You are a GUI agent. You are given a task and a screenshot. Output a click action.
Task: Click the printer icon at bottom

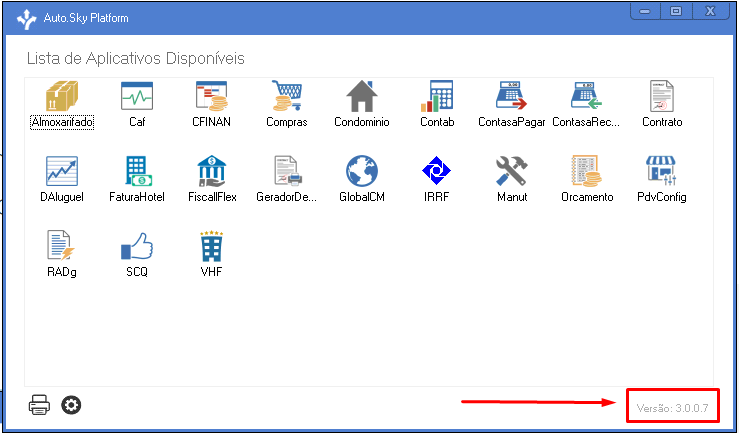click(x=39, y=405)
